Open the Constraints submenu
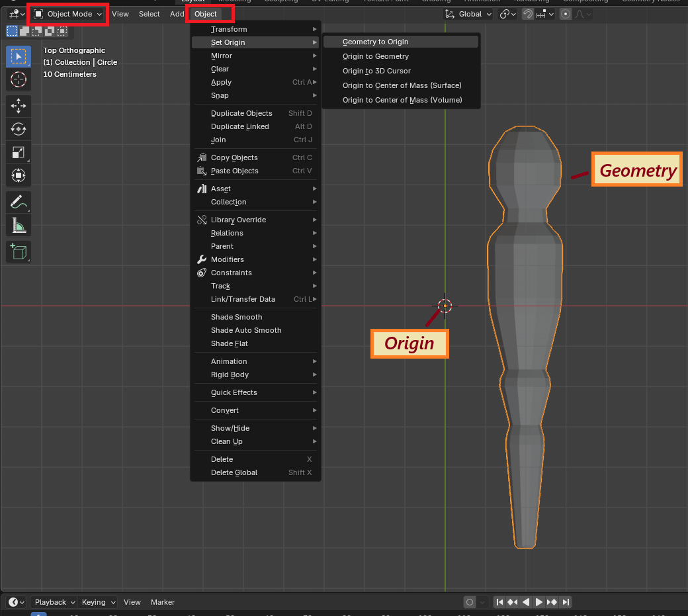This screenshot has height=616, width=688. click(x=255, y=273)
